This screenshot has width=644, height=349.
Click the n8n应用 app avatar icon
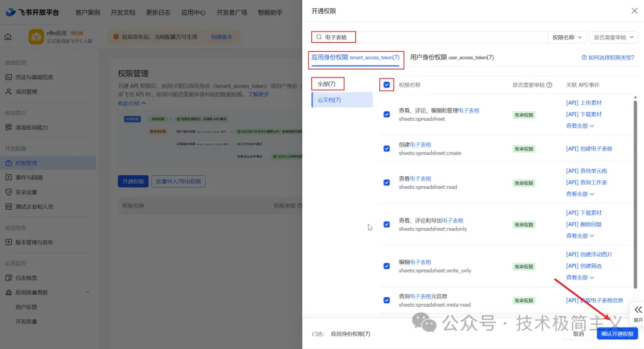tap(36, 37)
